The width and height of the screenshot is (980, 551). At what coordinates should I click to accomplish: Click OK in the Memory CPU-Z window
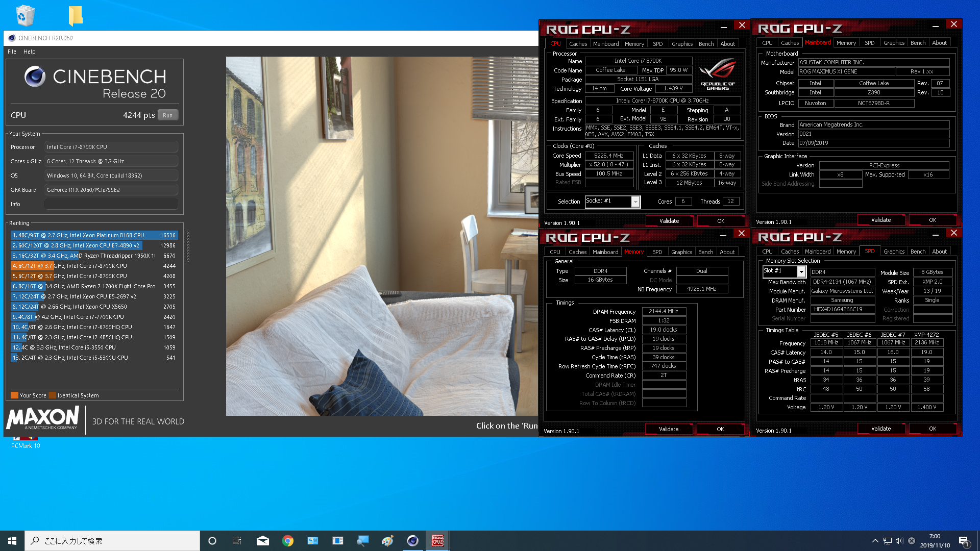pyautogui.click(x=720, y=429)
